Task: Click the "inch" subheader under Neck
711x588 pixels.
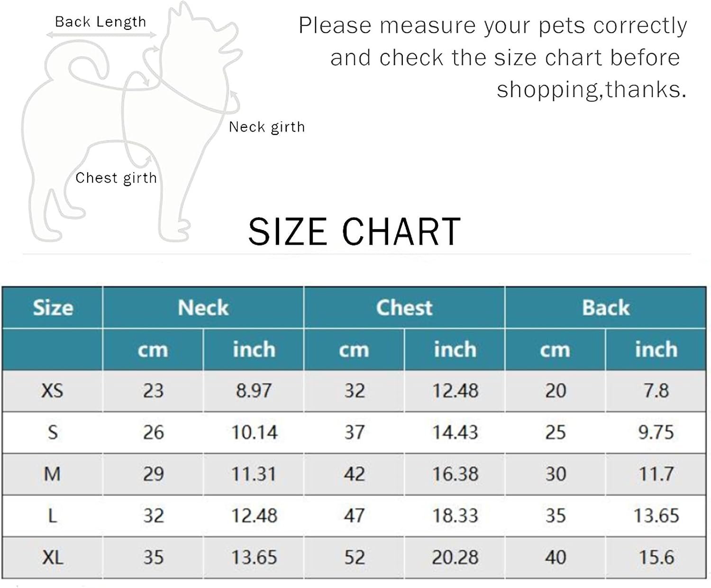Action: [x=254, y=349]
